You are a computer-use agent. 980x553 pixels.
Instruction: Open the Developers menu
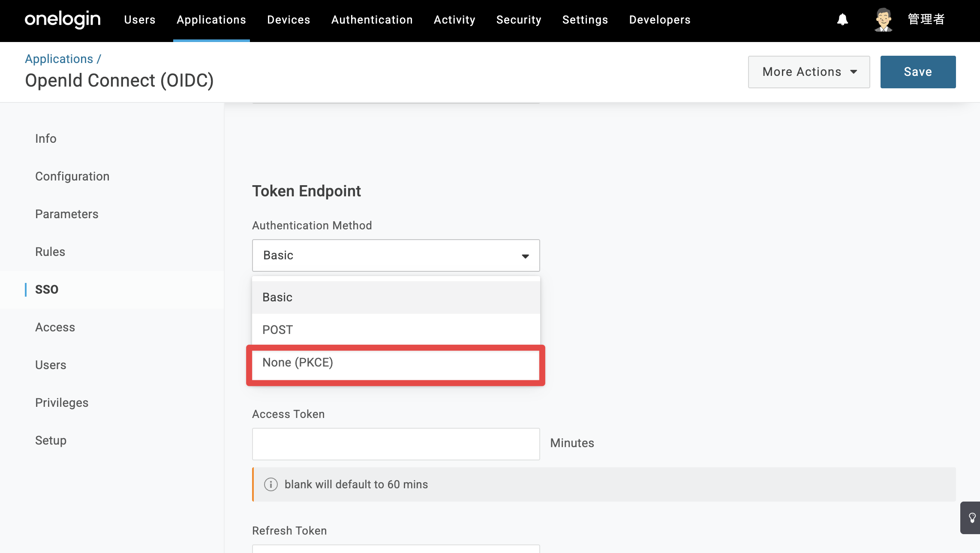pos(660,20)
